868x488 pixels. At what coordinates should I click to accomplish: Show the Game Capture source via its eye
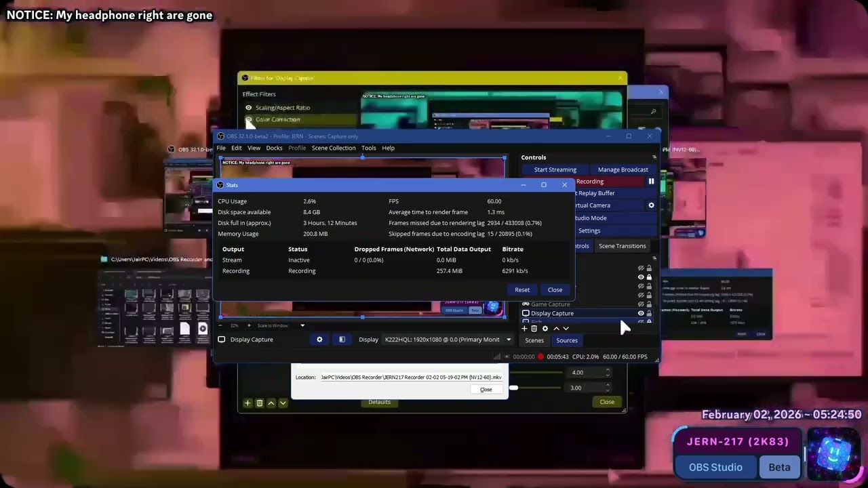pyautogui.click(x=641, y=304)
